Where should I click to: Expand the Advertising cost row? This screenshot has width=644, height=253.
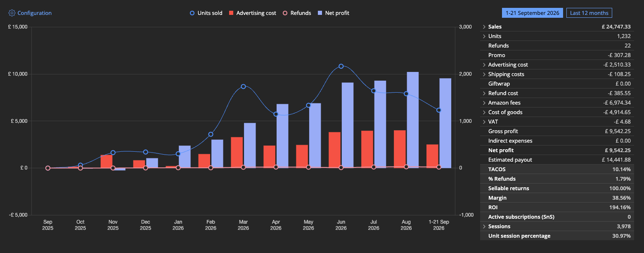484,65
